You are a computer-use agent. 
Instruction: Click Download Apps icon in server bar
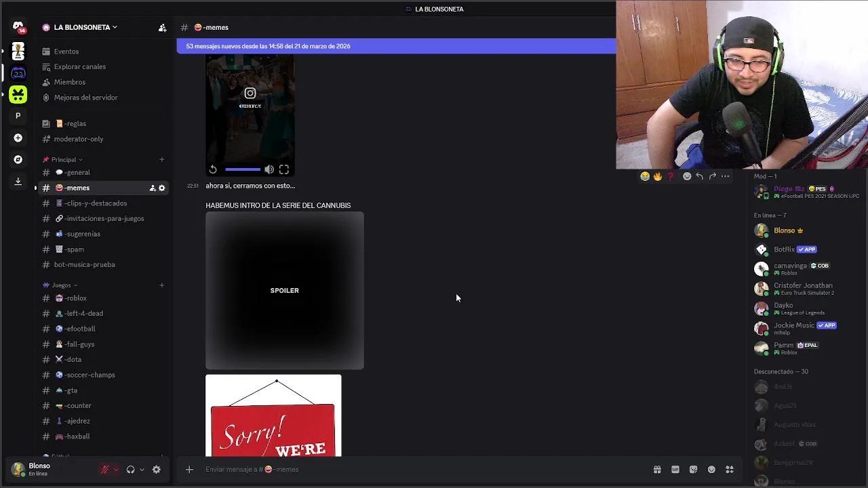click(x=18, y=181)
